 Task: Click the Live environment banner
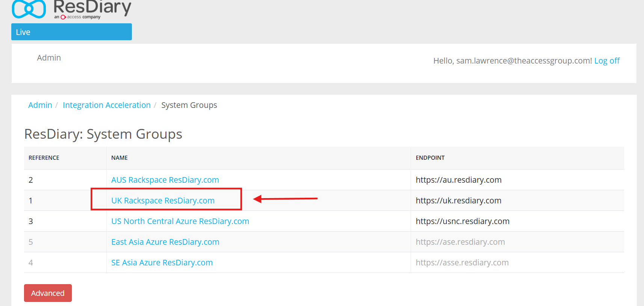(x=71, y=32)
